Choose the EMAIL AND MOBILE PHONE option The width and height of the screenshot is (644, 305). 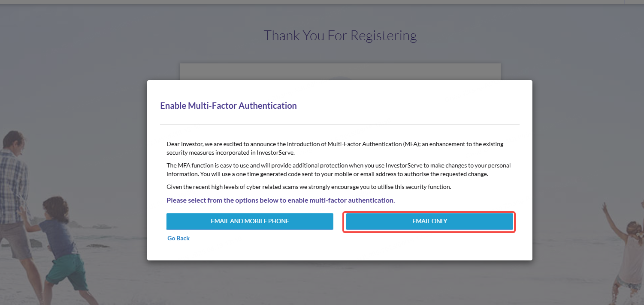click(x=250, y=221)
